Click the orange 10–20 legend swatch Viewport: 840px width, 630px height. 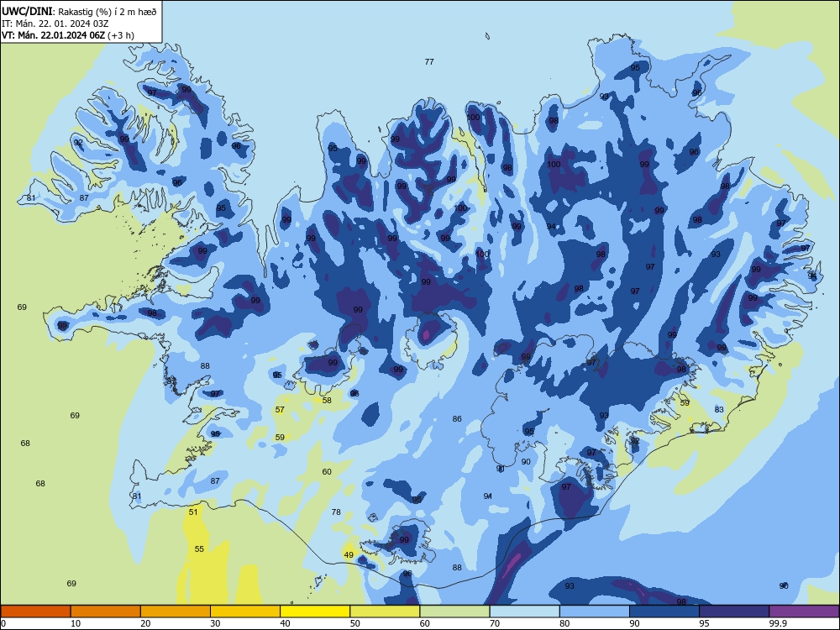[x=106, y=612]
